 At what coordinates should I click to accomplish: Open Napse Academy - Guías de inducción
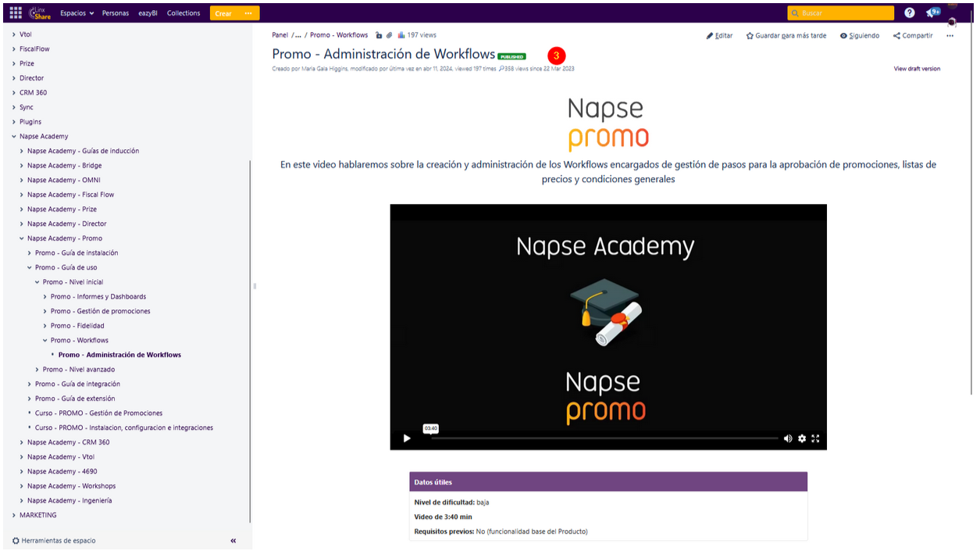click(83, 151)
